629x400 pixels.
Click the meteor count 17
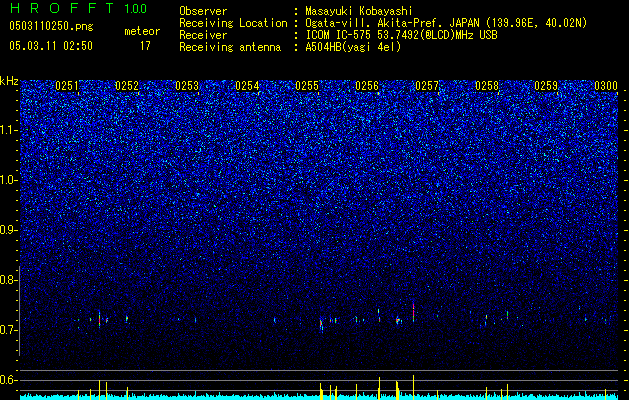[145, 46]
